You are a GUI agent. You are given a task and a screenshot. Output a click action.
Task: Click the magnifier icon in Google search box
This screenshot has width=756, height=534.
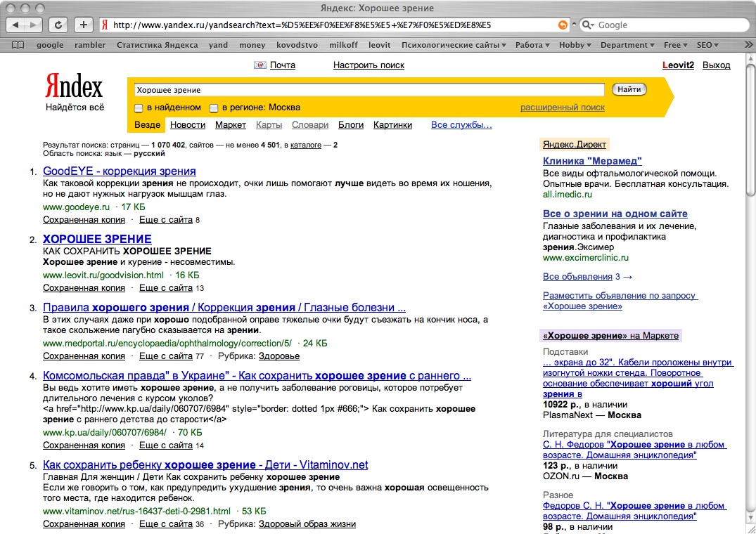tap(588, 25)
